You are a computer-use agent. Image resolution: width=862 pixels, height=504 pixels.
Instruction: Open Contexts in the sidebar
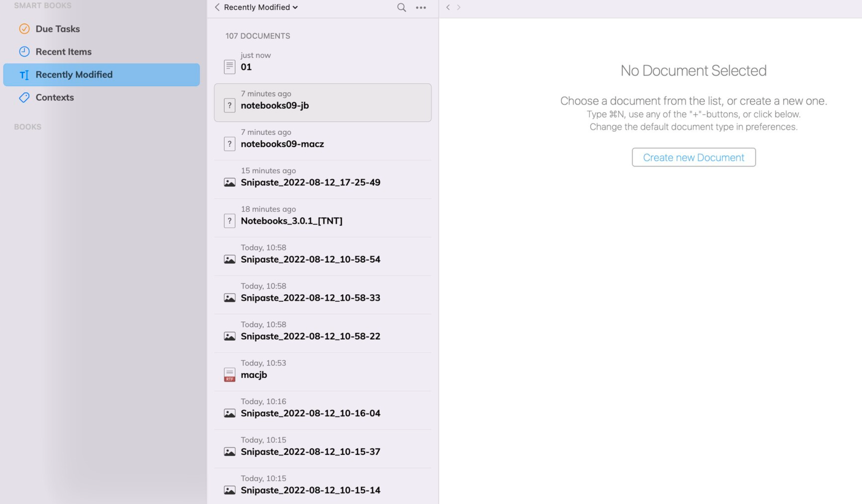101,97
